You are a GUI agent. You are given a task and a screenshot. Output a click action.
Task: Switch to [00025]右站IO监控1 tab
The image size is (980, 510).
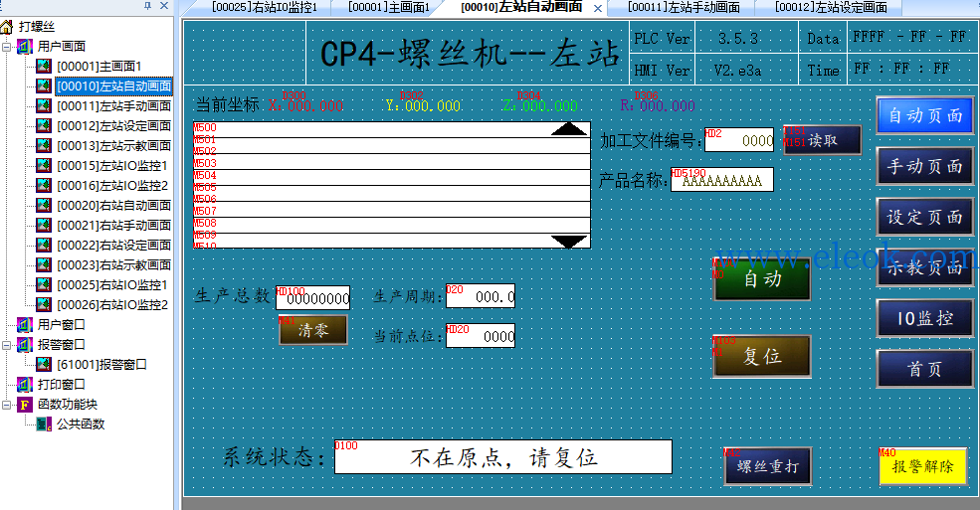pos(265,8)
